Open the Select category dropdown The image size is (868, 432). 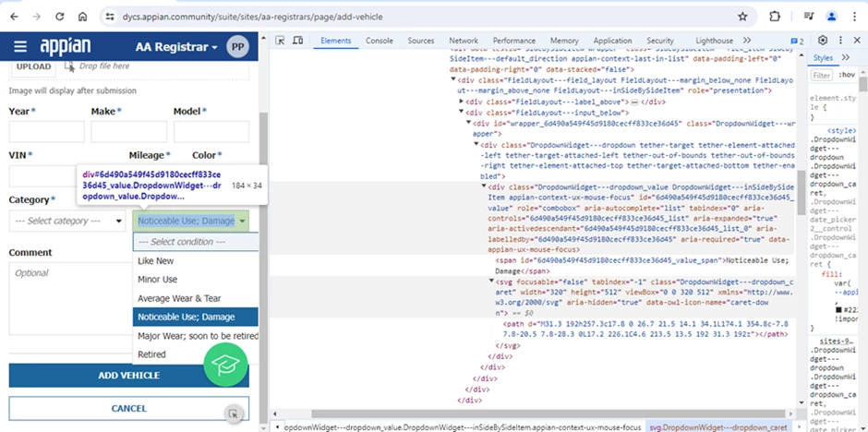(67, 221)
